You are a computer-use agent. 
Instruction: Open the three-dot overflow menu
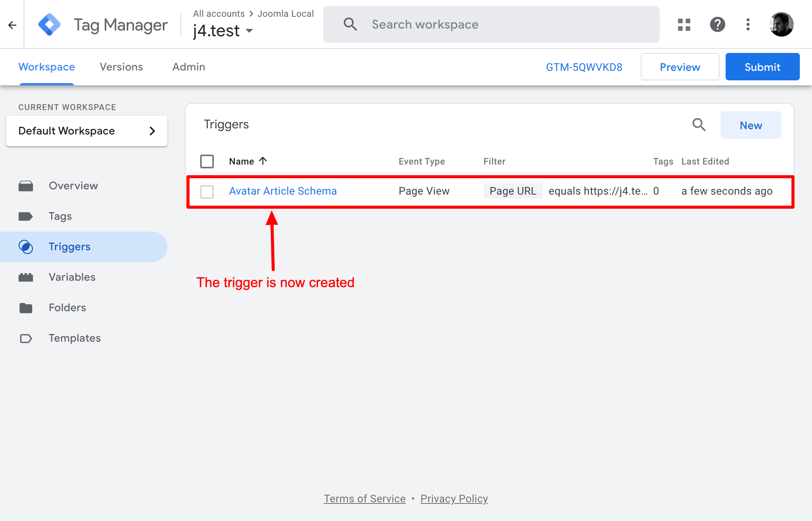747,24
